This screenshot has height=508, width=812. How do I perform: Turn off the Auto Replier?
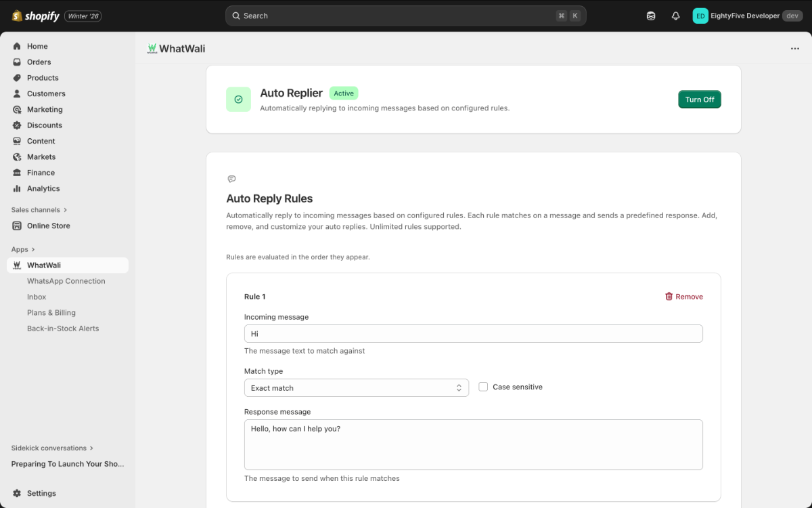point(699,99)
